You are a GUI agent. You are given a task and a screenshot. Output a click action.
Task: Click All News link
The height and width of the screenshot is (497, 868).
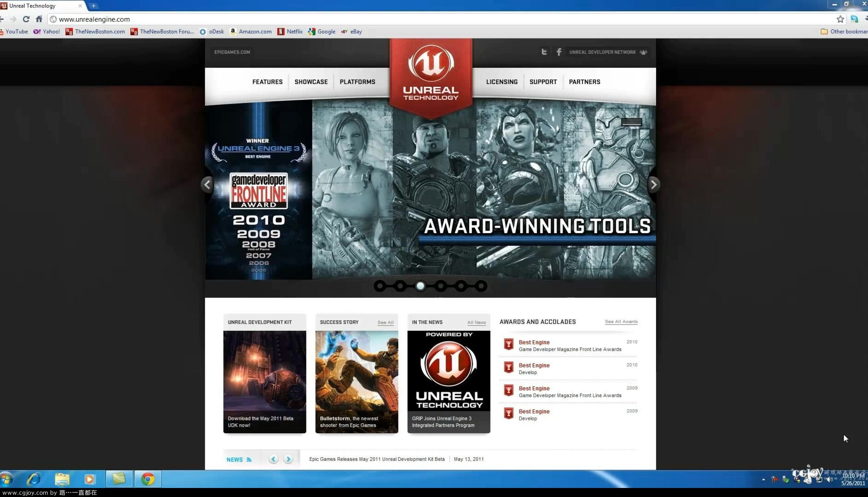click(476, 323)
